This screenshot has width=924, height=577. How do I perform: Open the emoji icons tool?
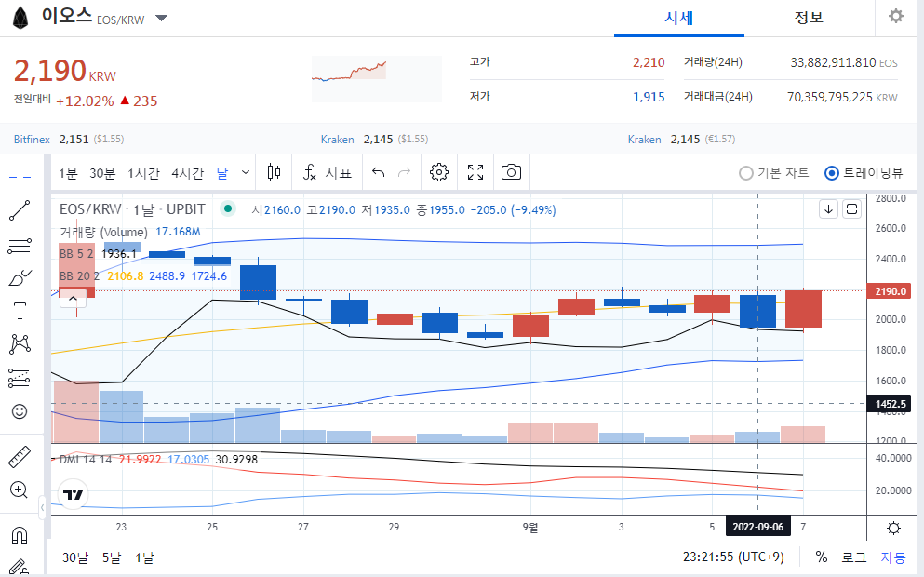tap(20, 411)
